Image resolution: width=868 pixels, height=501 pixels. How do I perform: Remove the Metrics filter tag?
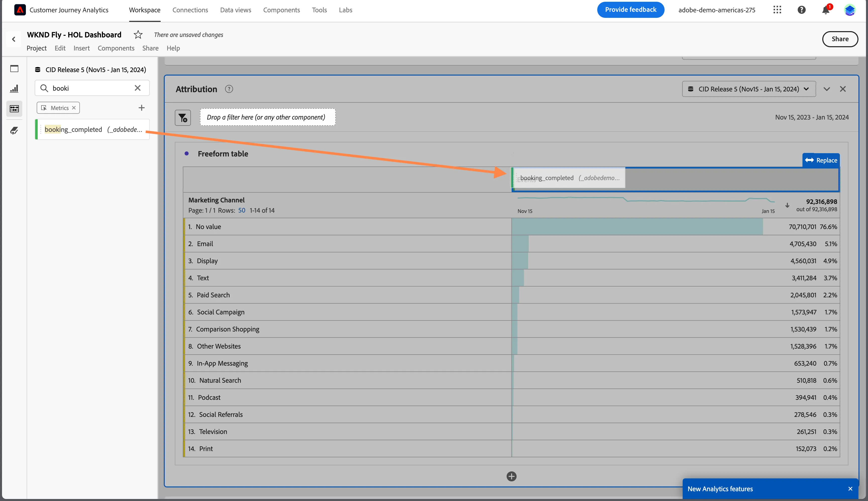click(74, 108)
